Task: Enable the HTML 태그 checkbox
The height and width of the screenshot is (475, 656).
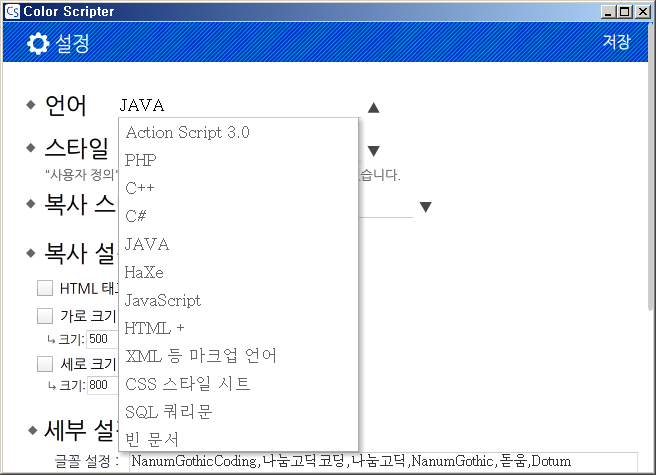Action: click(x=45, y=288)
